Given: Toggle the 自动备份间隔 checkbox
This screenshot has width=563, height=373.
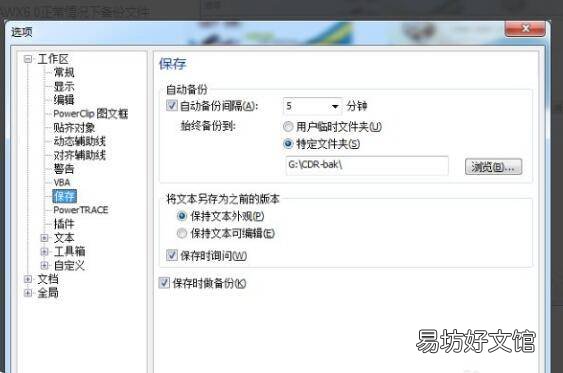Looking at the screenshot, I should [172, 106].
